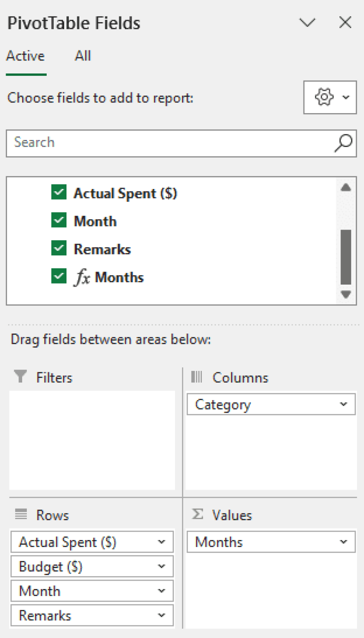Collapse the pane via the chevron icon
Viewport: 364px width, 638px height.
[307, 22]
